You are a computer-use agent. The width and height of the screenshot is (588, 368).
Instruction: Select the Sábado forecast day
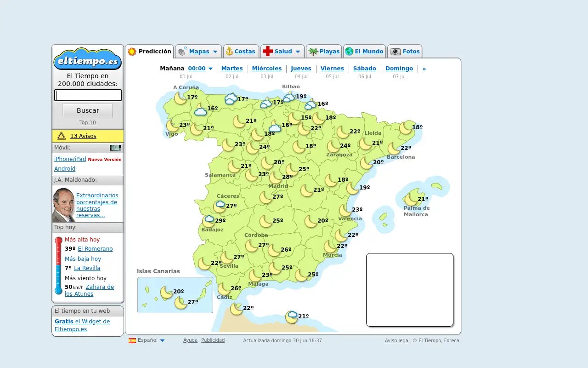point(365,69)
